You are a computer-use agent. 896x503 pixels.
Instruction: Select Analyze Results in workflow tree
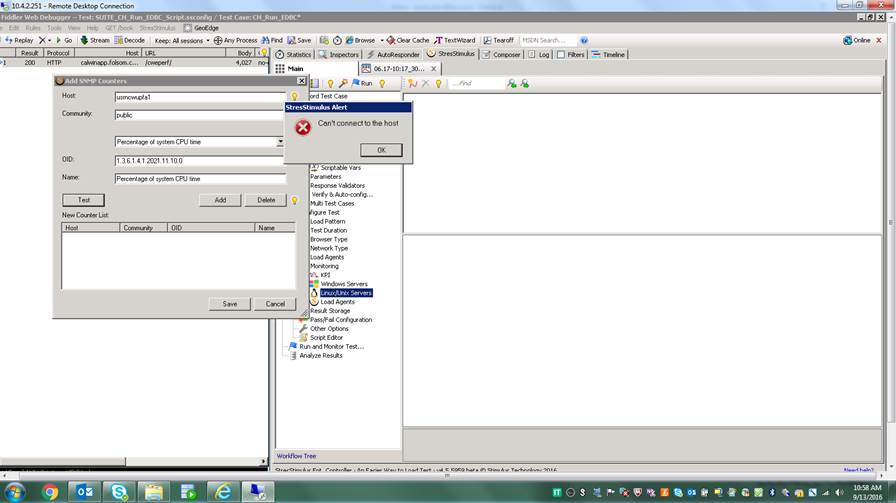pos(321,356)
